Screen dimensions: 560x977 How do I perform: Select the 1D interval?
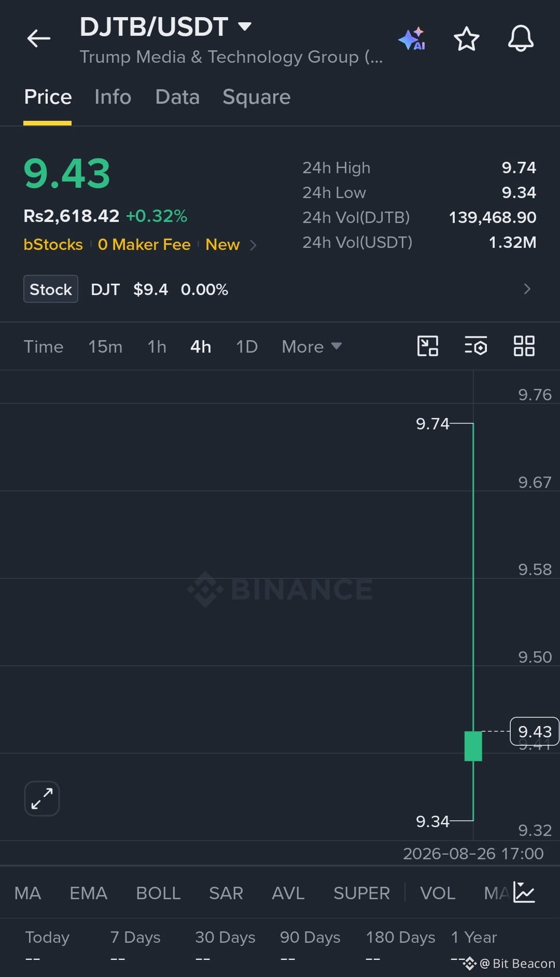click(247, 346)
